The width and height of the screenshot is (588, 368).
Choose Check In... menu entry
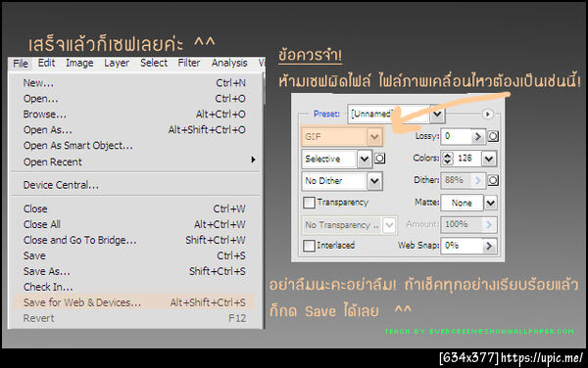[x=134, y=287]
